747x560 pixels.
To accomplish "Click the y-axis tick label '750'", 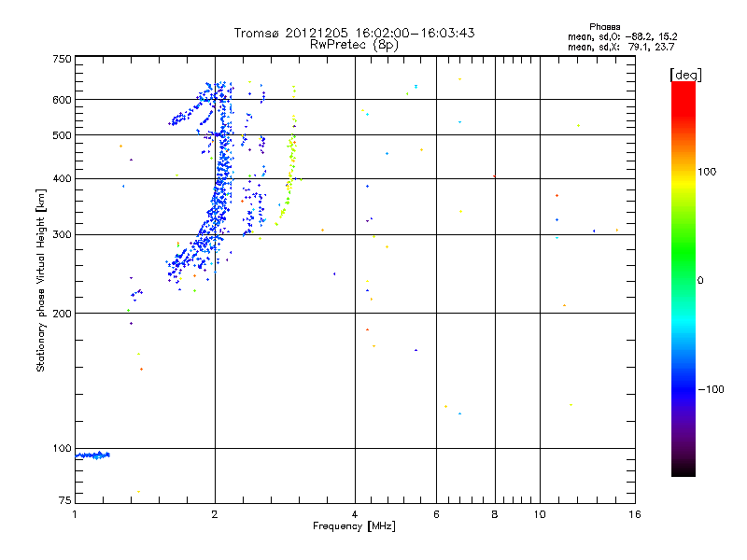I will (62, 59).
